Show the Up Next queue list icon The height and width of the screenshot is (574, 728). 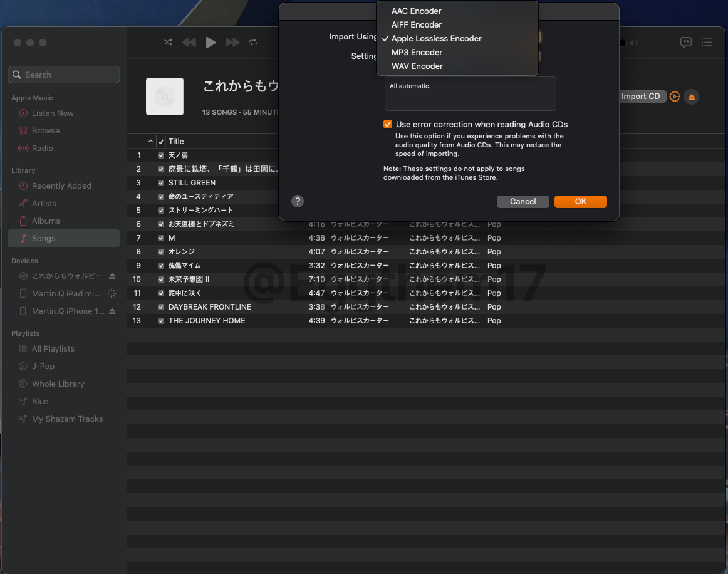(707, 42)
